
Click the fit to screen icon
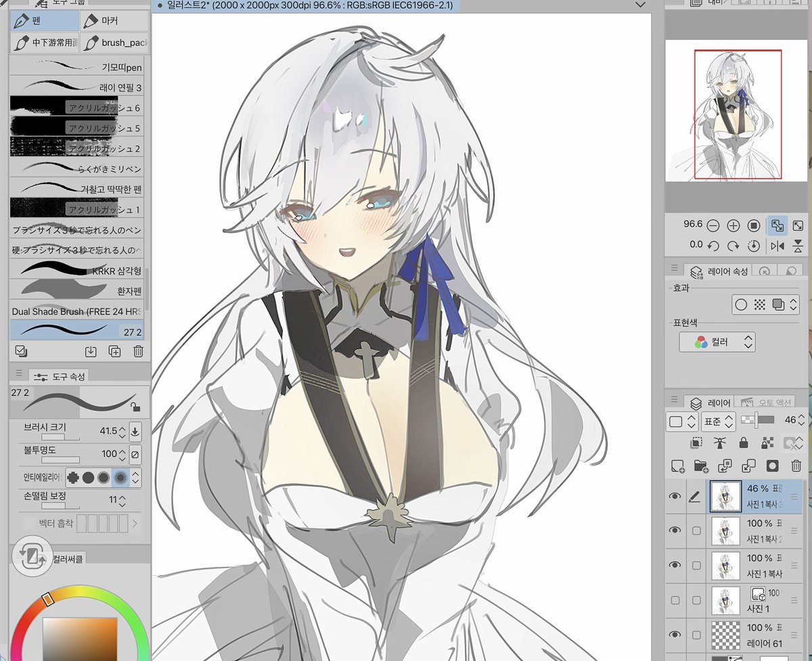[798, 225]
